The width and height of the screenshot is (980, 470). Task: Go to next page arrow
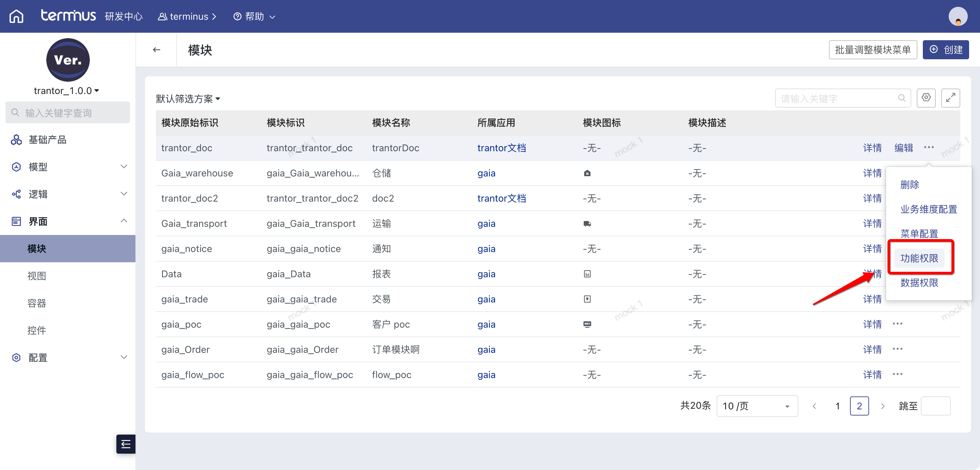point(883,406)
